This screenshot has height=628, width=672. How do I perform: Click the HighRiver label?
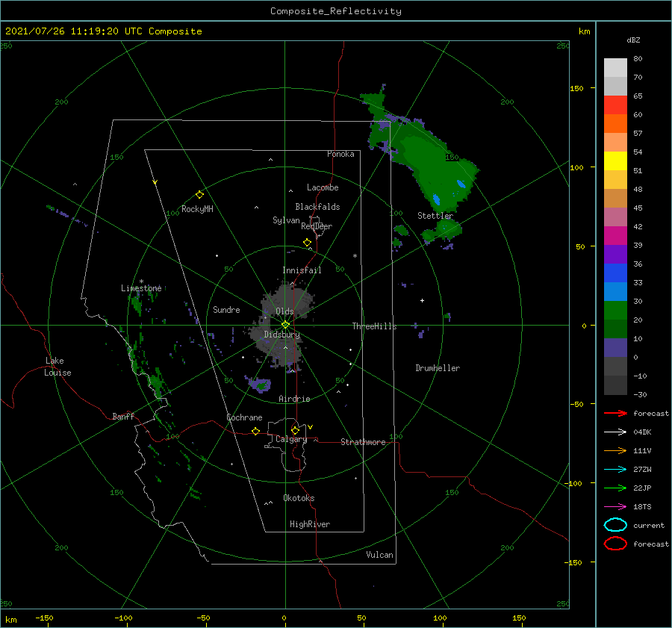310,524
